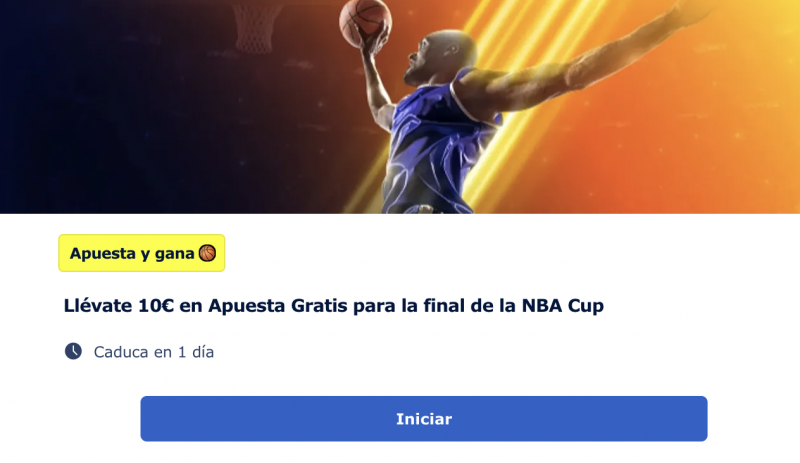Click the clock icon beside expiry text
The width and height of the screenshot is (800, 463).
[x=73, y=351]
